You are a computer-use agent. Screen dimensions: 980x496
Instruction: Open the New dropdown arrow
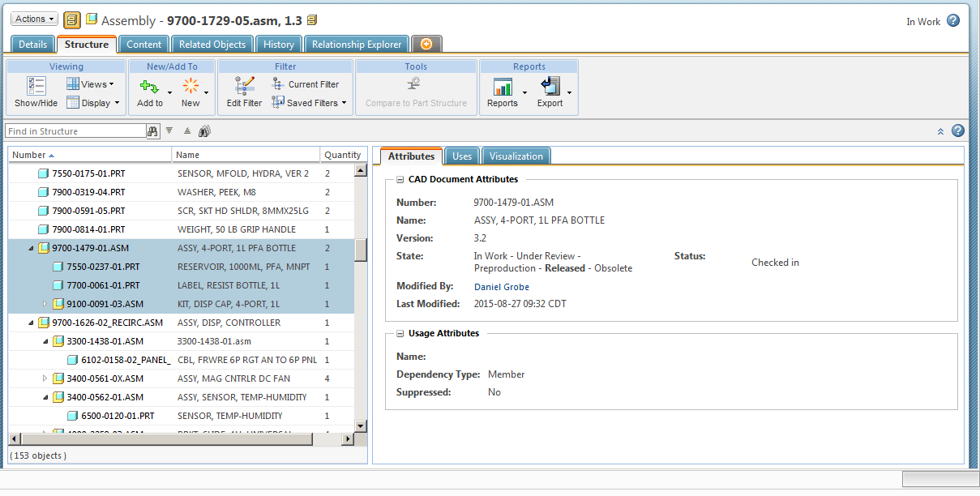[x=207, y=93]
